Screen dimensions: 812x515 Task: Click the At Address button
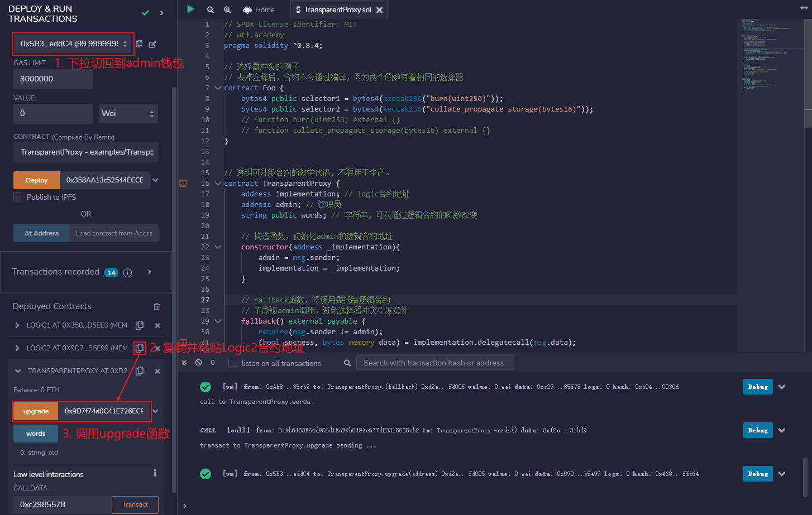41,233
